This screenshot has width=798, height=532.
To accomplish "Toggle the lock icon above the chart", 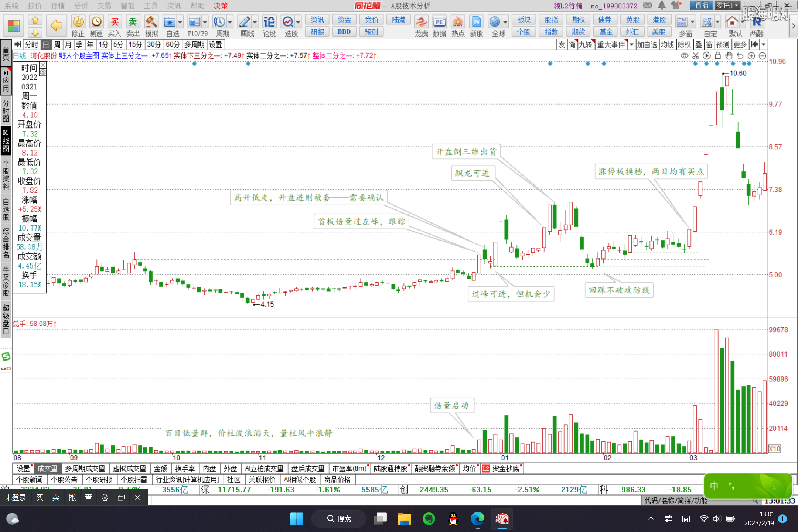I will (718, 56).
